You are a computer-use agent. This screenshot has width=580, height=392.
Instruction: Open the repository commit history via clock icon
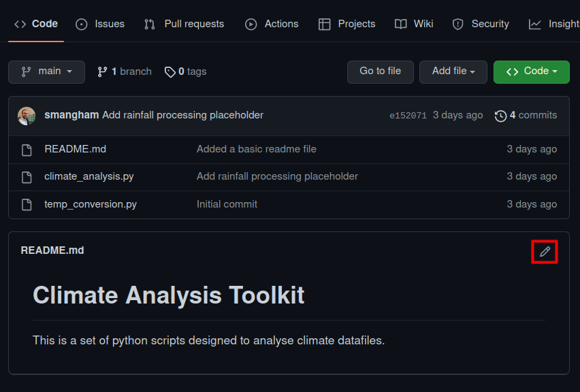tap(501, 115)
